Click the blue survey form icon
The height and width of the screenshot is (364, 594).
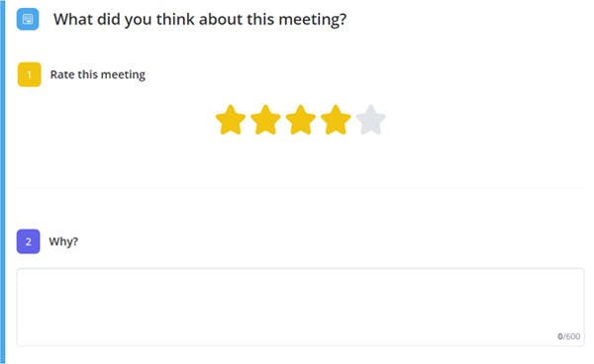point(28,20)
